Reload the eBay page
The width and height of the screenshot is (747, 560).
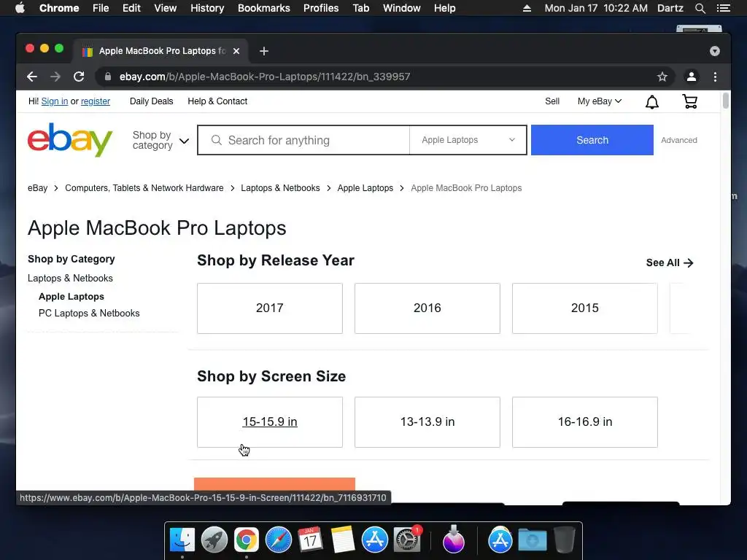[x=79, y=77]
